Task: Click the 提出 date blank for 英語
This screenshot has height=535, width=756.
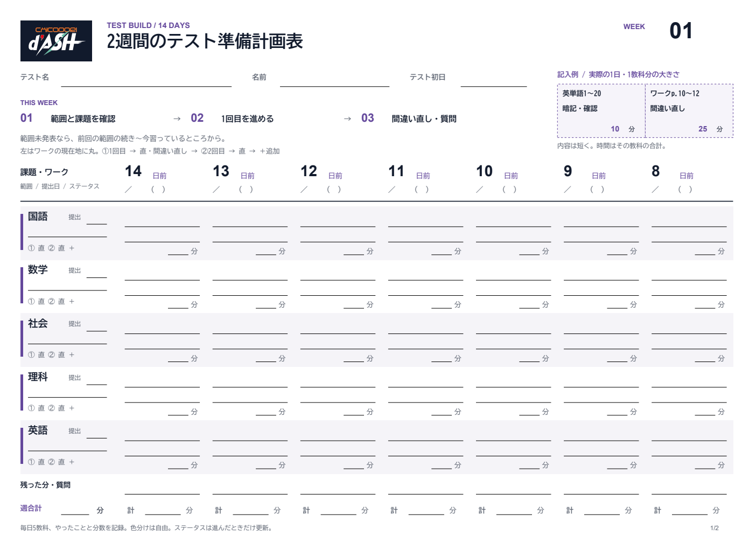Action: click(x=97, y=437)
